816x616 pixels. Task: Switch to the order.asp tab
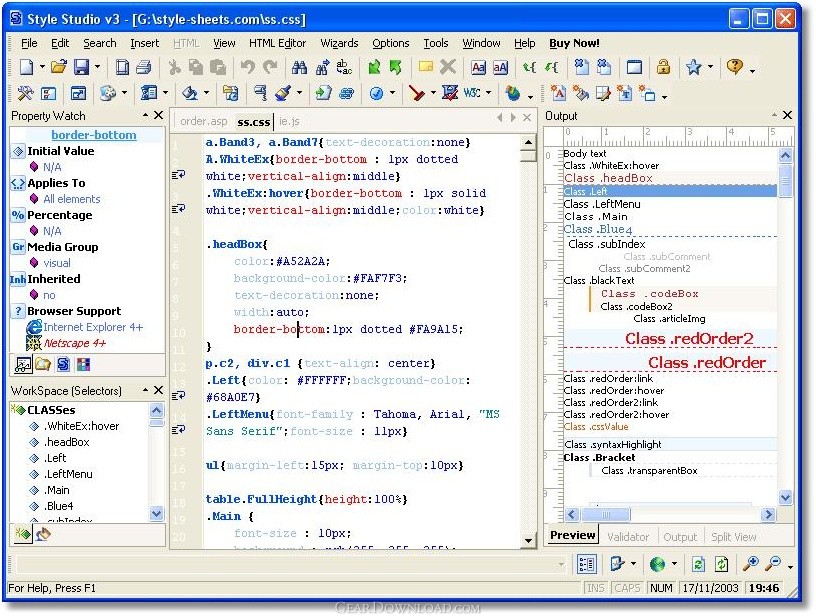(203, 121)
